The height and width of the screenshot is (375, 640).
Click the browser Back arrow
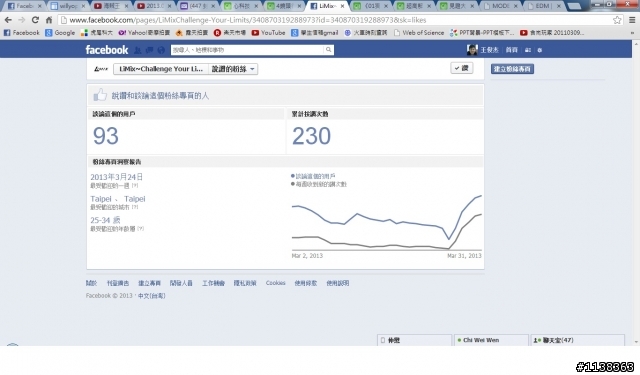8,20
